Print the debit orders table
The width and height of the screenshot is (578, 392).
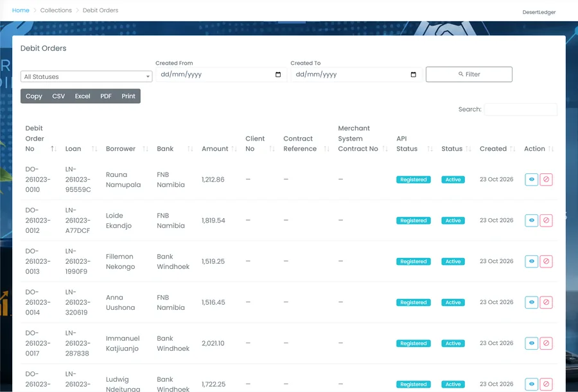(128, 96)
